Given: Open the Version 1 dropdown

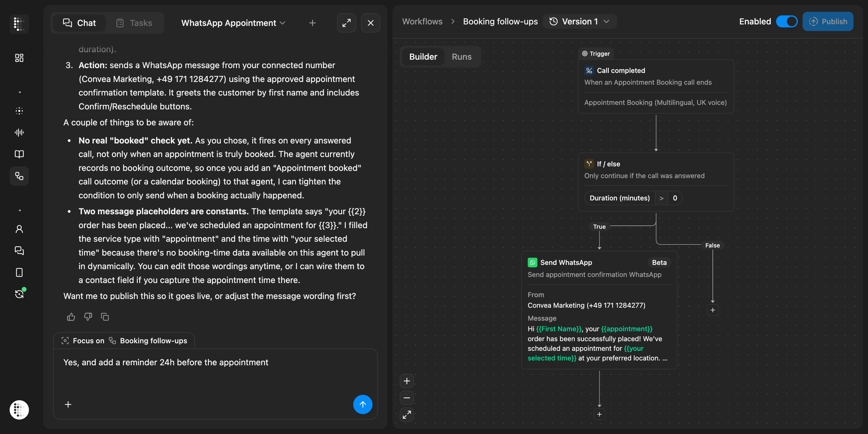Looking at the screenshot, I should (580, 21).
